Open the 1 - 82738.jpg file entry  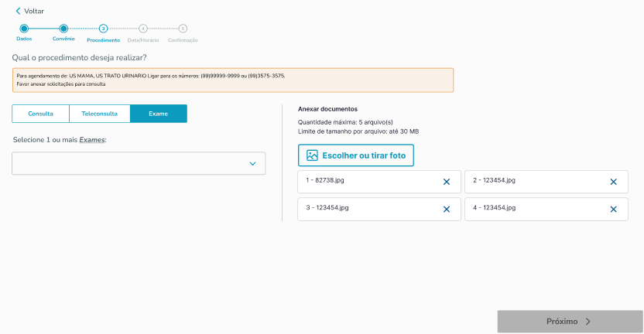pyautogui.click(x=364, y=181)
